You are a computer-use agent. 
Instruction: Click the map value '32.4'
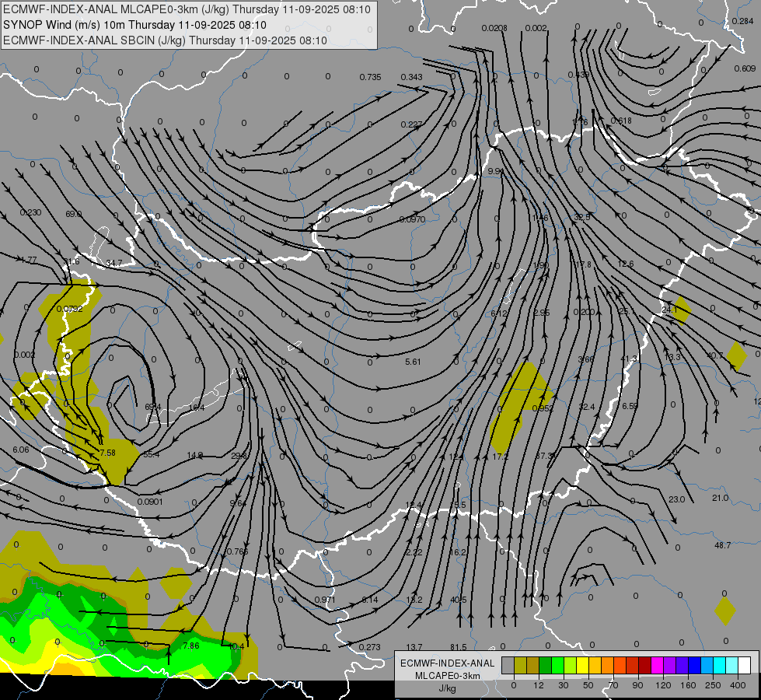[587, 407]
